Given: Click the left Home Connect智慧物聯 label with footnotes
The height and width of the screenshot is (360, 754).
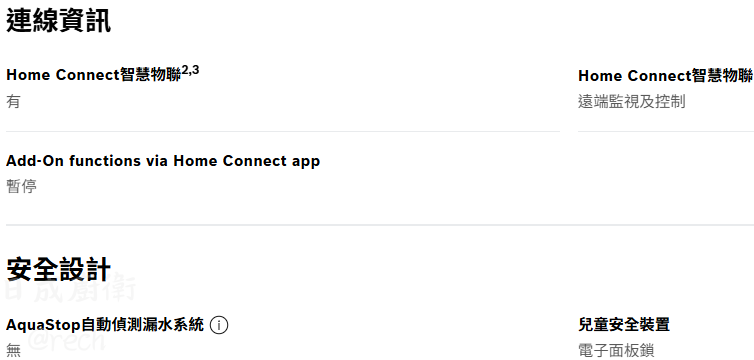Looking at the screenshot, I should point(102,74).
